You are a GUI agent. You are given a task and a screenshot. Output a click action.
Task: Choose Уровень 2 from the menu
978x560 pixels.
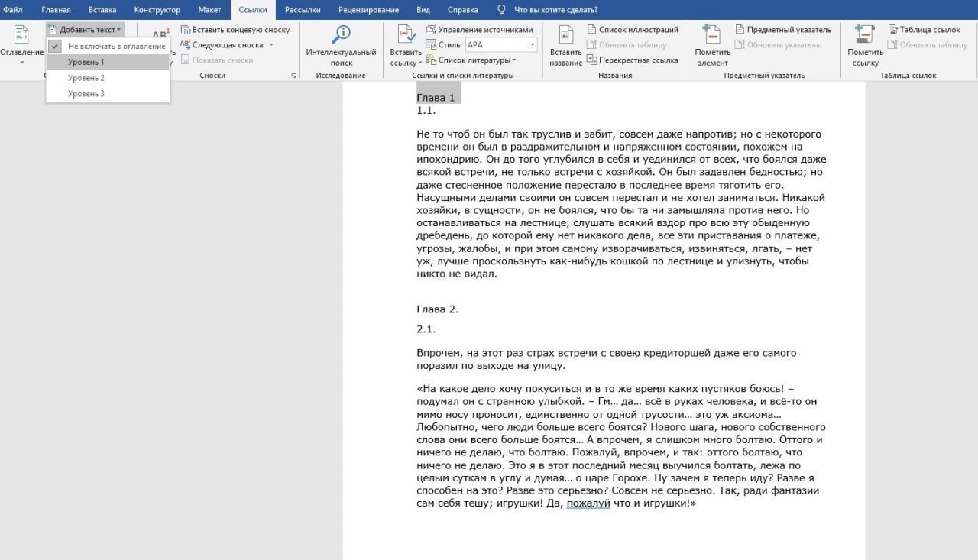click(108, 78)
